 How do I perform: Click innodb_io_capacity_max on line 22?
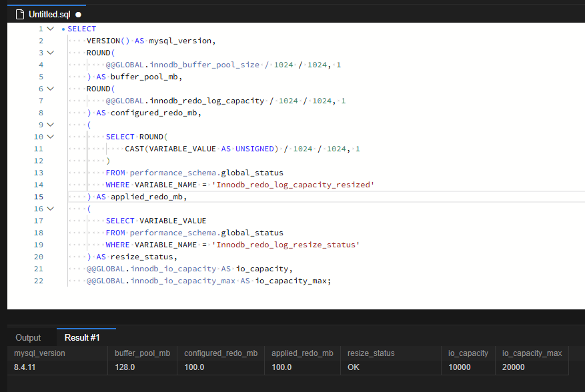pos(183,281)
